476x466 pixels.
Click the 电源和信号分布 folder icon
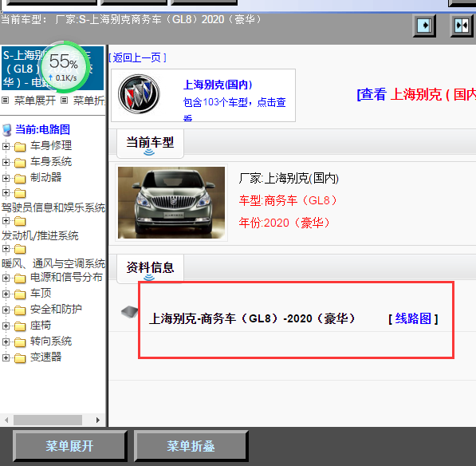click(x=20, y=278)
